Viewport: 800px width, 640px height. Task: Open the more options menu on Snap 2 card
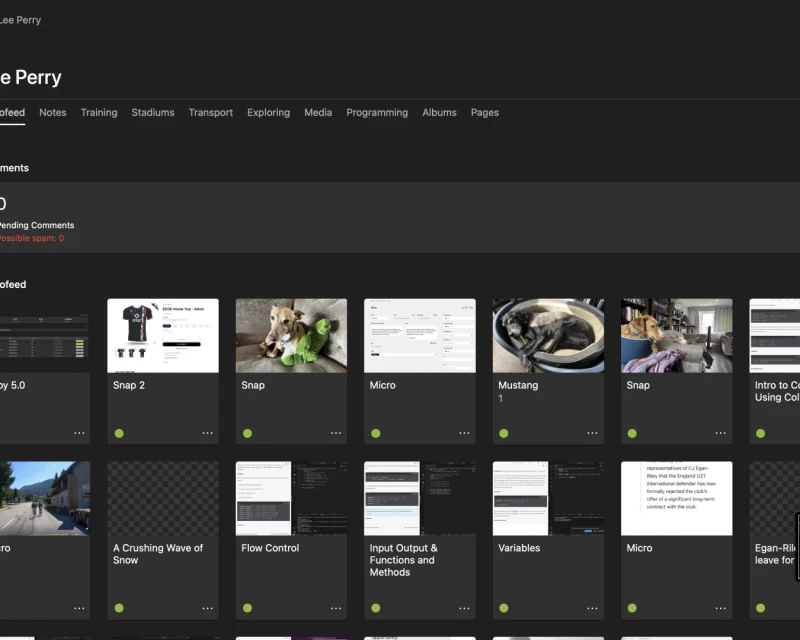(x=207, y=433)
